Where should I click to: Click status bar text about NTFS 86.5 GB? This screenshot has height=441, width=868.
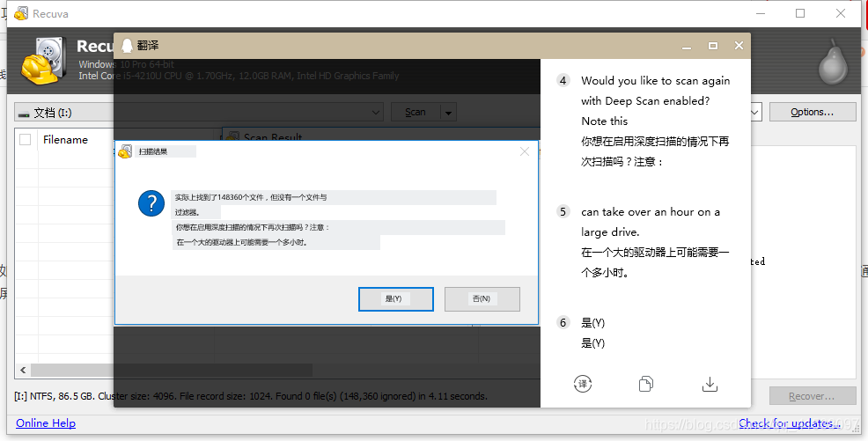click(250, 396)
